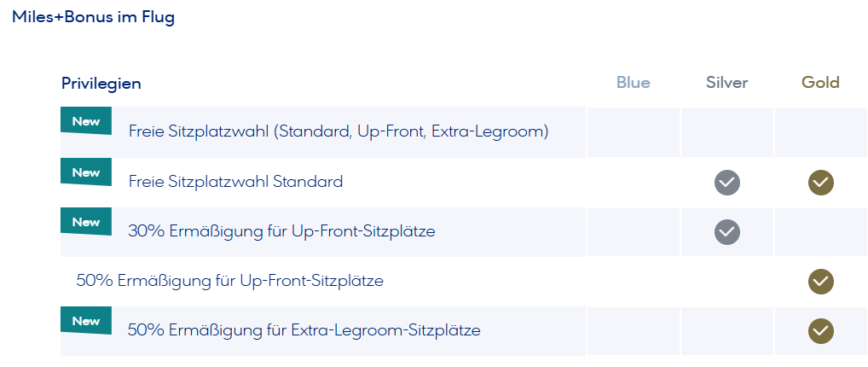Select the Gold column header
This screenshot has width=868, height=367.
(x=820, y=83)
